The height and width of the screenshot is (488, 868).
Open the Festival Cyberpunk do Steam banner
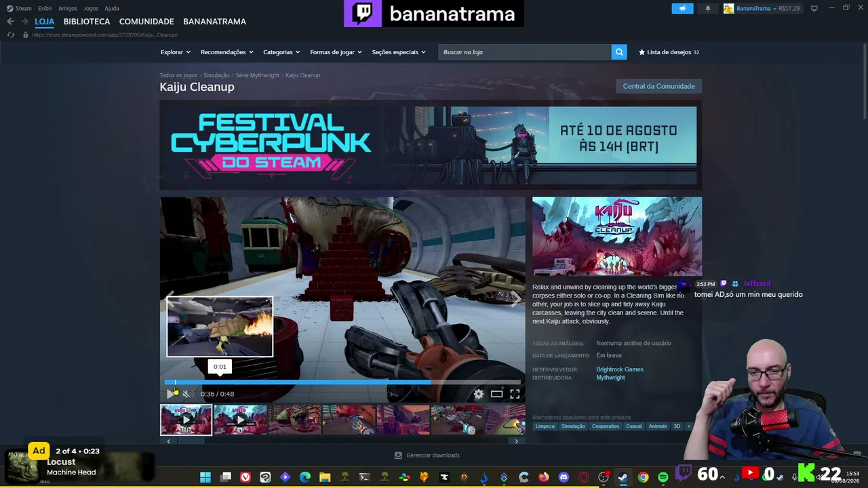[x=431, y=145]
